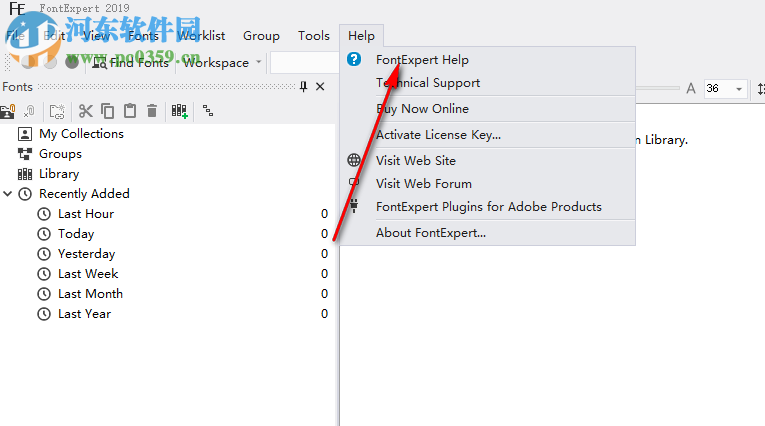765x426 pixels.
Task: Collapse the Recently Added tree node
Action: (x=9, y=194)
